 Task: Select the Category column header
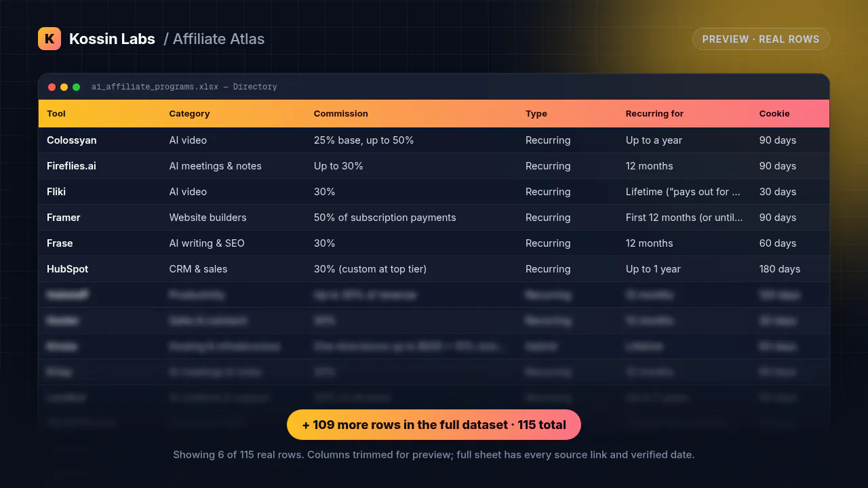(x=189, y=114)
